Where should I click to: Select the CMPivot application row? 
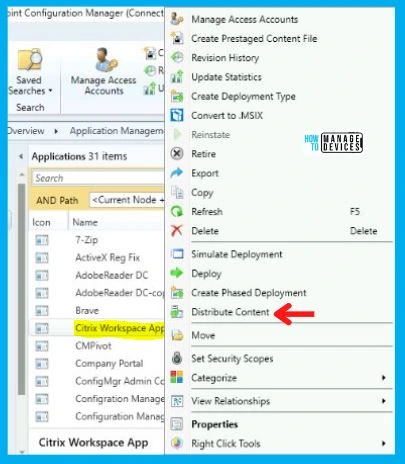[x=97, y=346]
